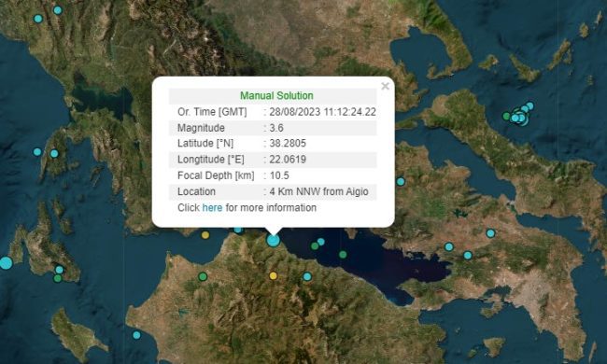Click the yellow marker west of the epicenter
Image resolution: width=607 pixels, height=364 pixels.
pyautogui.click(x=205, y=235)
